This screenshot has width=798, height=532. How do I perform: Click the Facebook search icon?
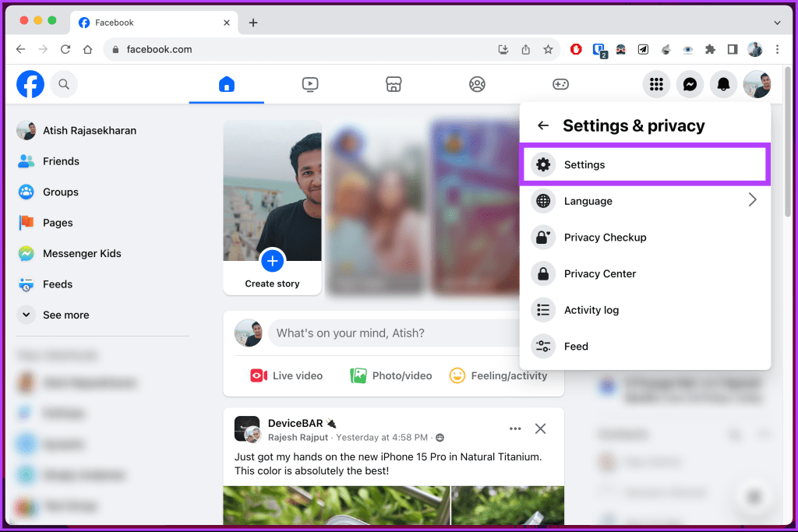point(64,84)
